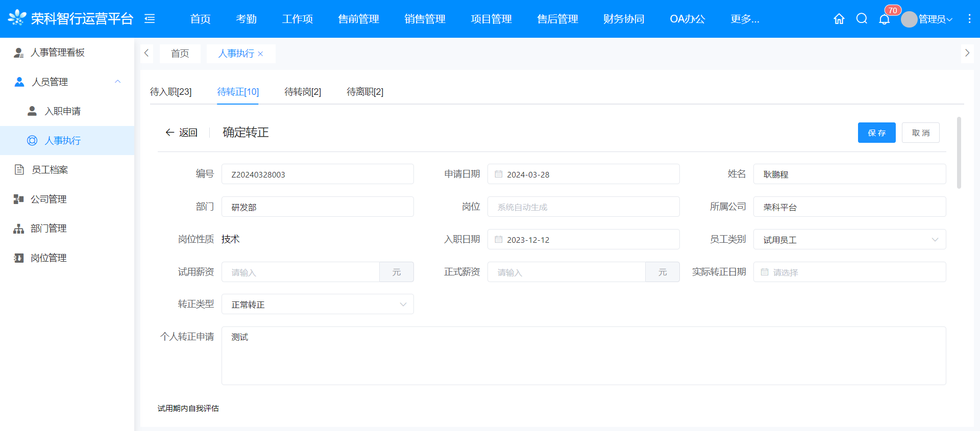The width and height of the screenshot is (980, 431).
Task: Click the 保存 button
Action: pyautogui.click(x=876, y=133)
